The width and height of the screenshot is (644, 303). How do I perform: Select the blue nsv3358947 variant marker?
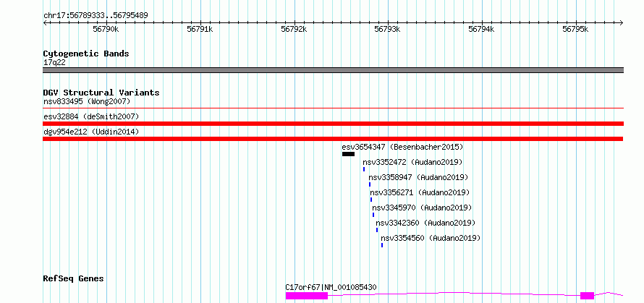point(370,184)
